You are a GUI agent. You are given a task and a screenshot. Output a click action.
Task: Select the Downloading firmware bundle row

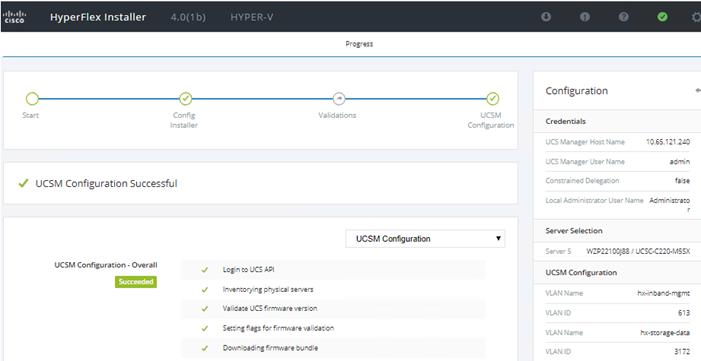click(x=333, y=348)
